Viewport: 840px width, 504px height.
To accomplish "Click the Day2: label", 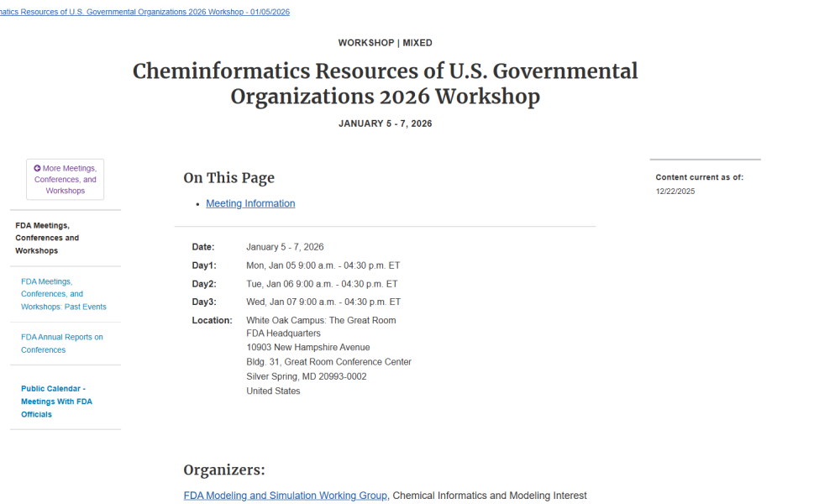I will (204, 284).
